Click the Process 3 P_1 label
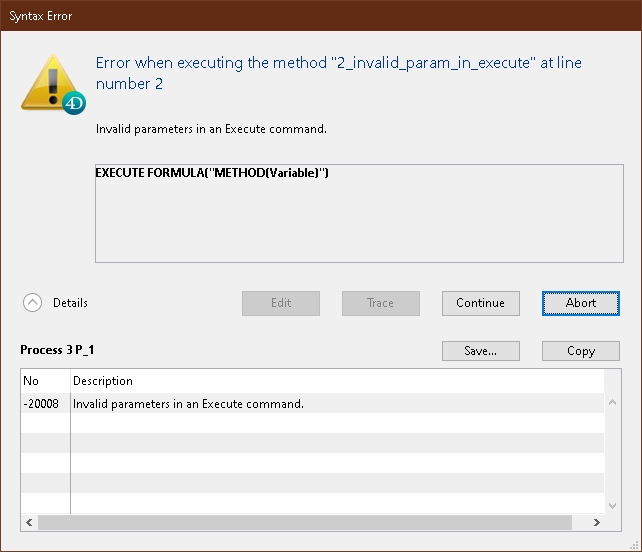 tap(57, 351)
